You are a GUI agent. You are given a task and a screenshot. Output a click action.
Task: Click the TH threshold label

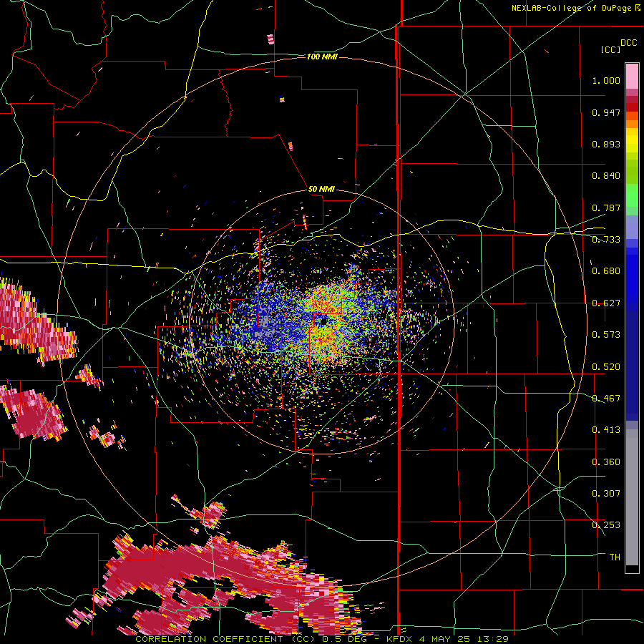click(x=615, y=557)
